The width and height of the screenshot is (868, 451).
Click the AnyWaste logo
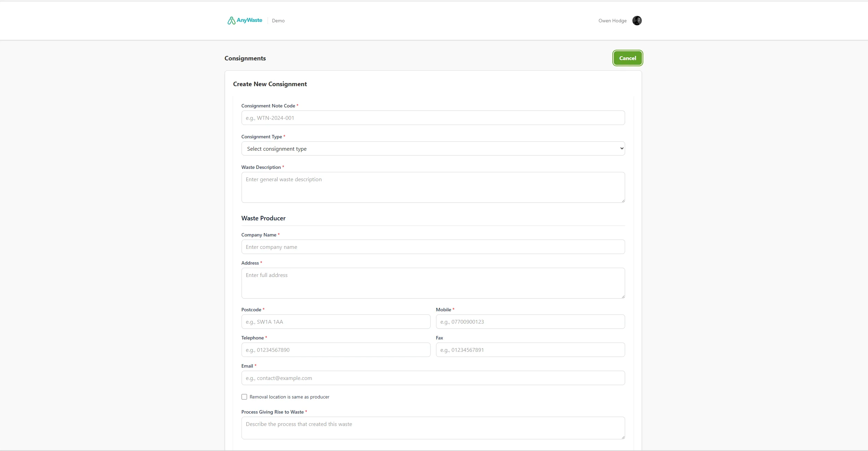pyautogui.click(x=245, y=21)
